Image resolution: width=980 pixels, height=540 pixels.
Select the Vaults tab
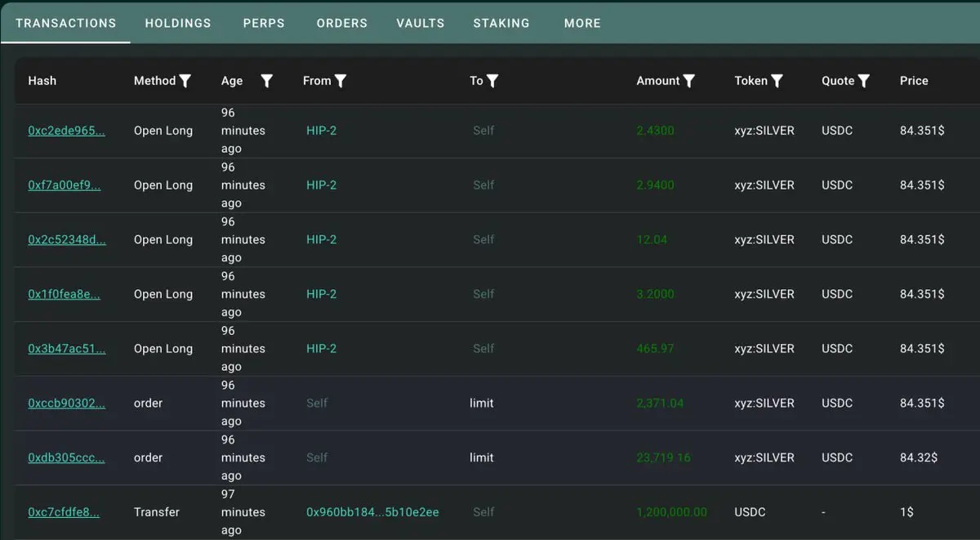tap(421, 23)
